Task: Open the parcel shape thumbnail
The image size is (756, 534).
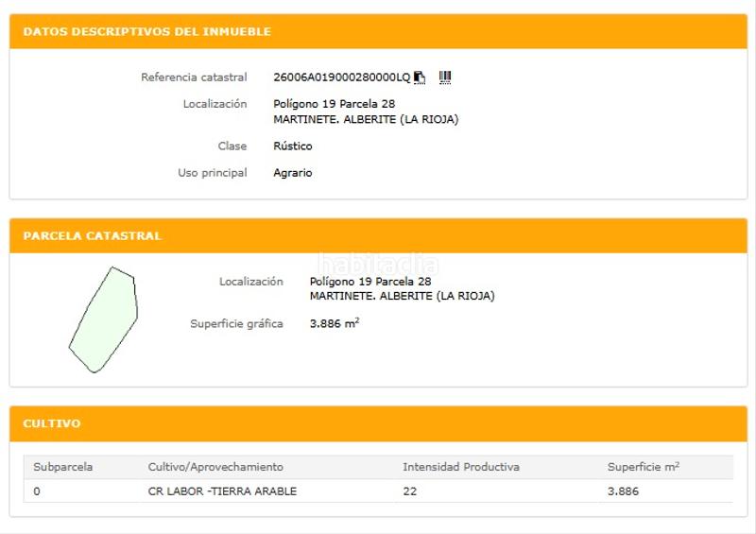Action: coord(103,319)
